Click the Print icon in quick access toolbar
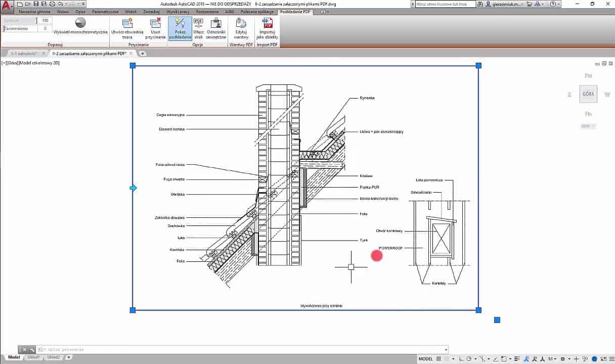615x364 pixels. tap(52, 4)
